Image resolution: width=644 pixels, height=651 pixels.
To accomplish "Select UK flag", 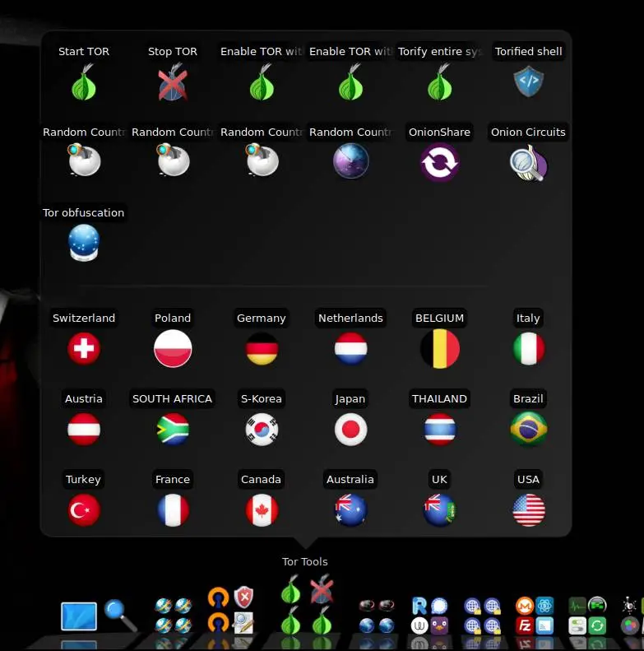I will click(440, 509).
